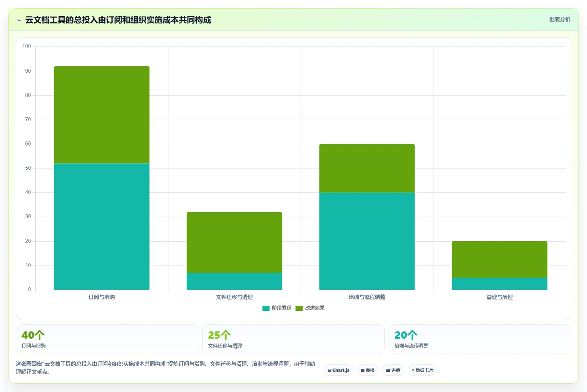Select the green bar segment for 管理与治理
587x392 pixels.
499,259
